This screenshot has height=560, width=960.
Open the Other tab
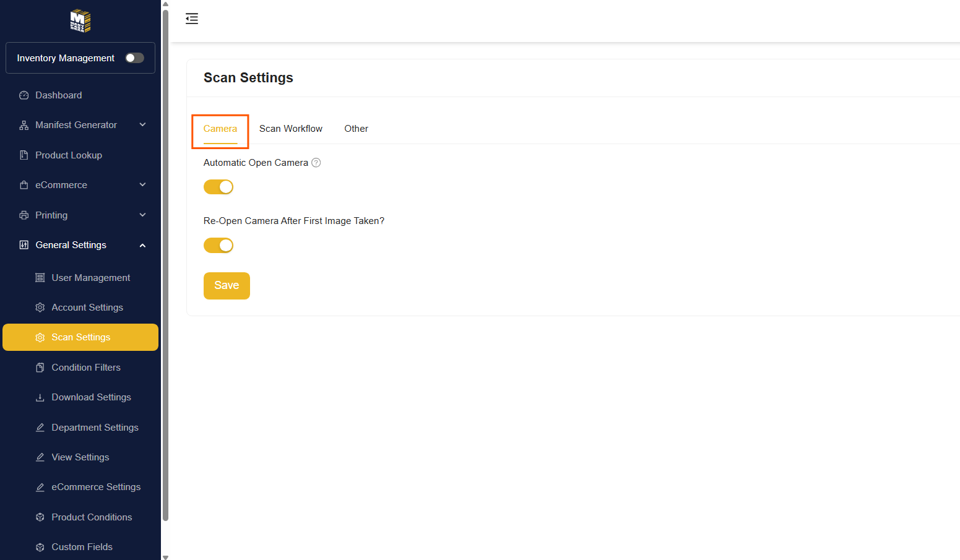(x=356, y=129)
